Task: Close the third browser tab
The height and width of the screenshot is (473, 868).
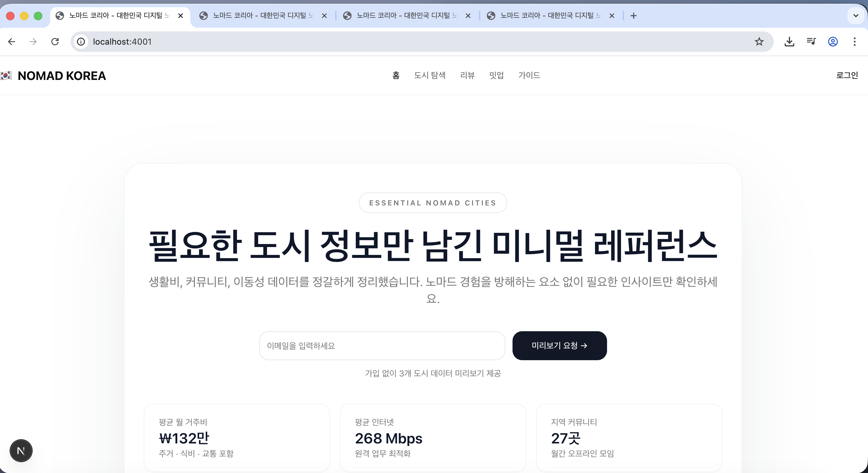Action: tap(468, 16)
